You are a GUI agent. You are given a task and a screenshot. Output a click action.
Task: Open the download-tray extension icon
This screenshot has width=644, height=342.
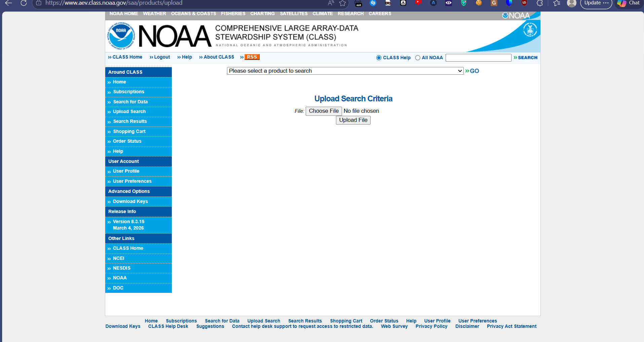(x=403, y=3)
